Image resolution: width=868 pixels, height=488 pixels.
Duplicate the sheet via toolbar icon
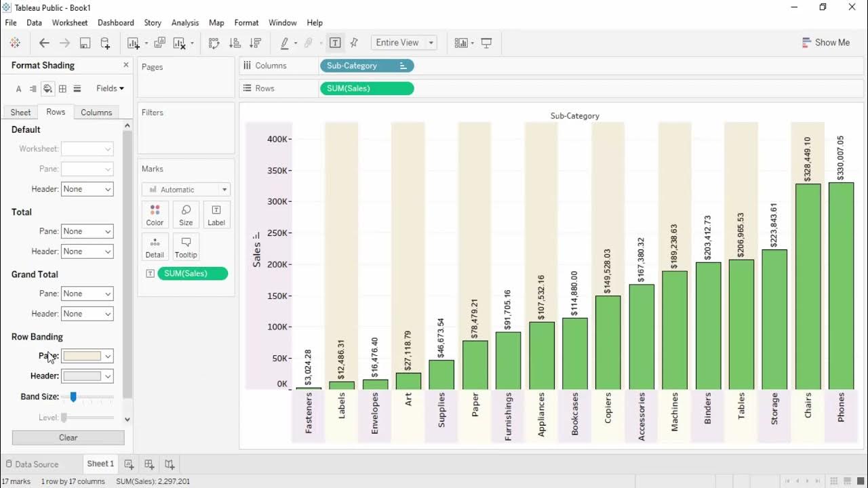[x=159, y=43]
